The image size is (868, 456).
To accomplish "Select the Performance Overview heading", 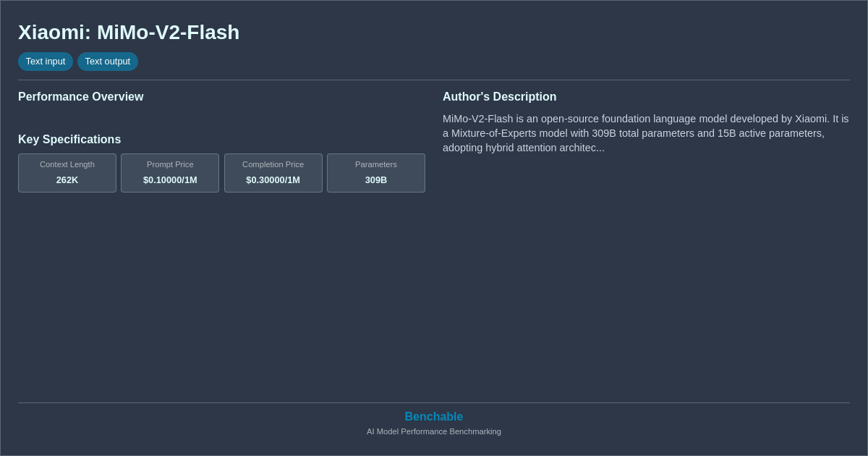I will [x=81, y=97].
